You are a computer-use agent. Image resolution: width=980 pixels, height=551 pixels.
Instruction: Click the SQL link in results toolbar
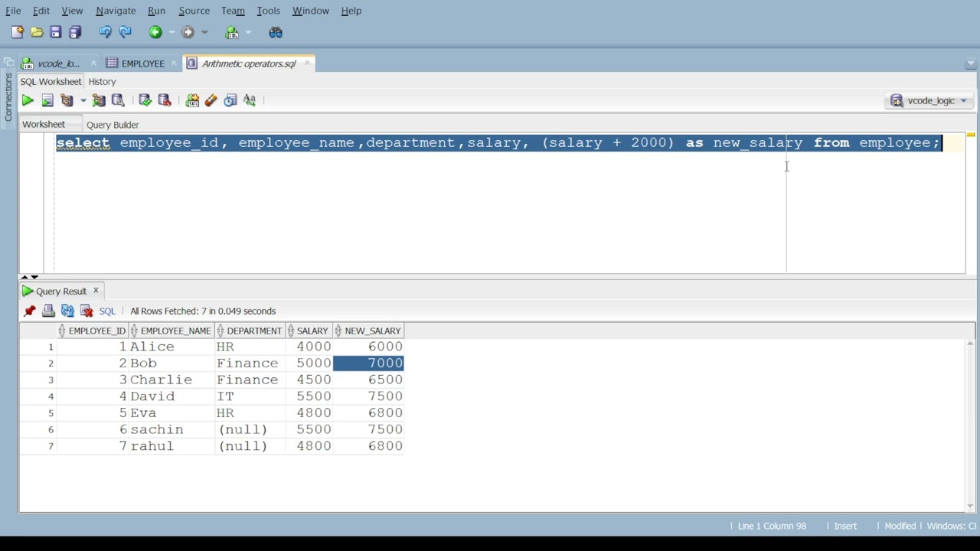(107, 311)
